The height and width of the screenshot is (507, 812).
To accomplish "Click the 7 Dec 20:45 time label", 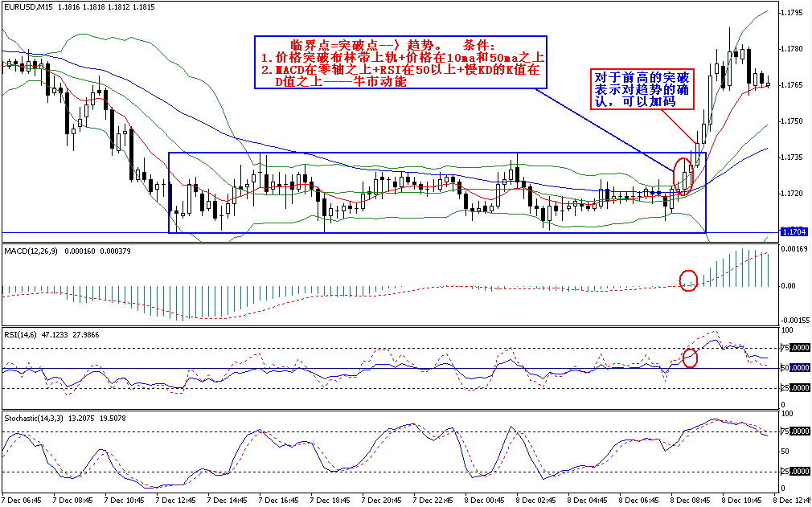I will point(381,501).
